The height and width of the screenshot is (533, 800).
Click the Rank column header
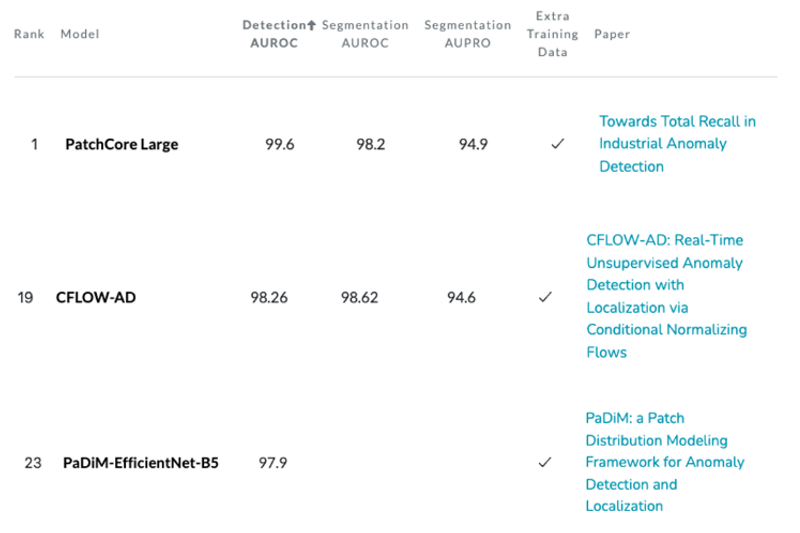29,34
